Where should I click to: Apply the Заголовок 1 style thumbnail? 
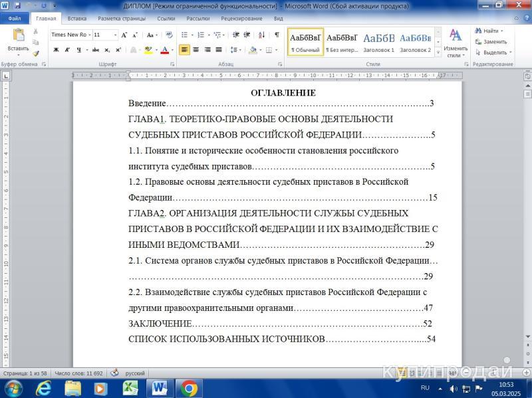tap(378, 42)
